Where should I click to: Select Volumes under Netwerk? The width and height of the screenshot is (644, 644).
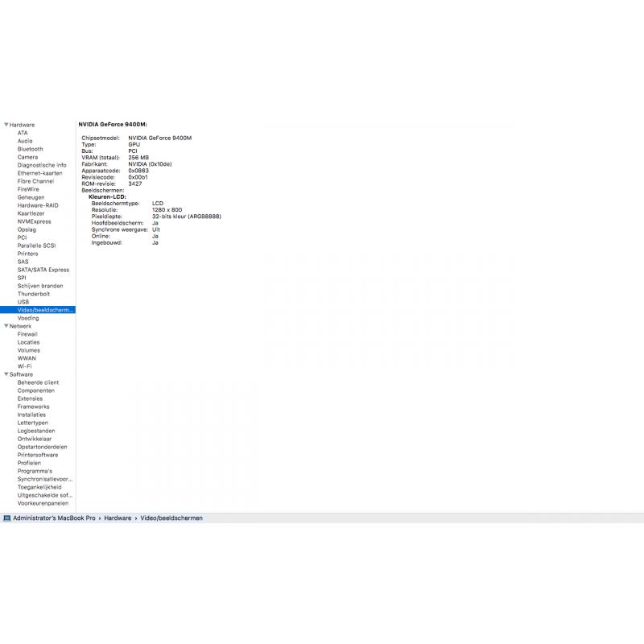tap(29, 350)
